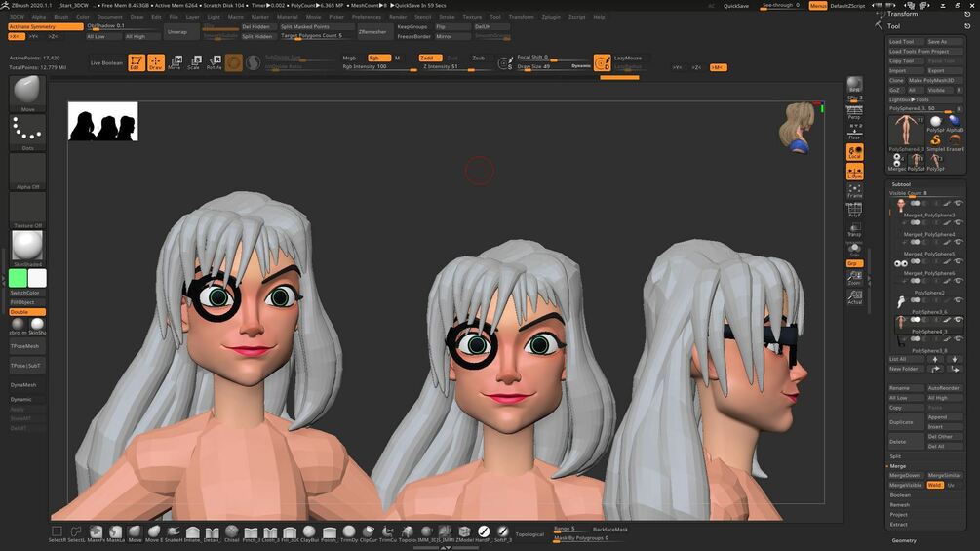Open the Zplugin menu
This screenshot has height=551, width=980.
551,17
